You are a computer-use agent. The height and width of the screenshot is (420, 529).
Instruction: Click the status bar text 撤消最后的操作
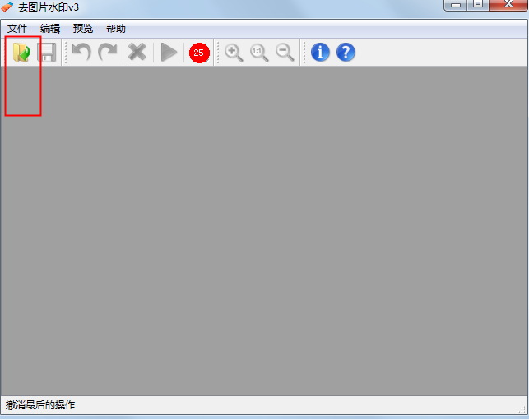click(40, 405)
